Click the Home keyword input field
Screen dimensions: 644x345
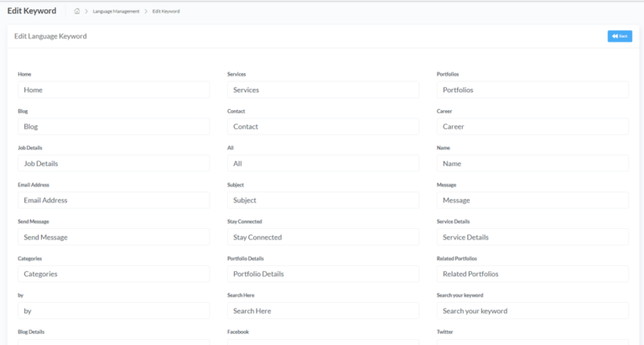[114, 90]
